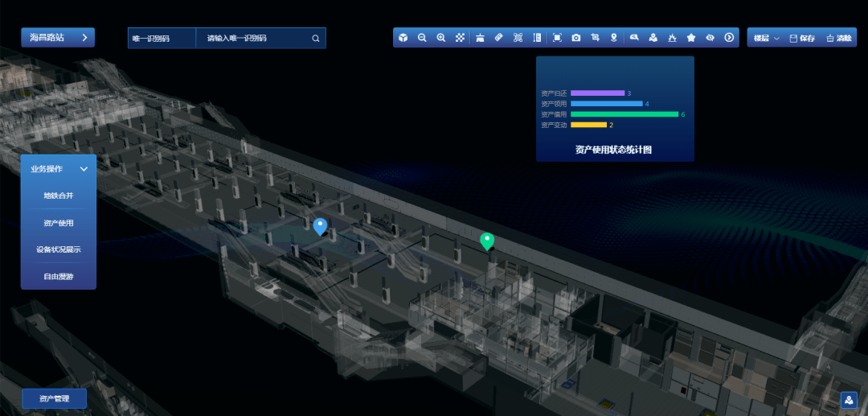Select 资产使用 in operations menu
The image size is (868, 416).
tap(59, 223)
